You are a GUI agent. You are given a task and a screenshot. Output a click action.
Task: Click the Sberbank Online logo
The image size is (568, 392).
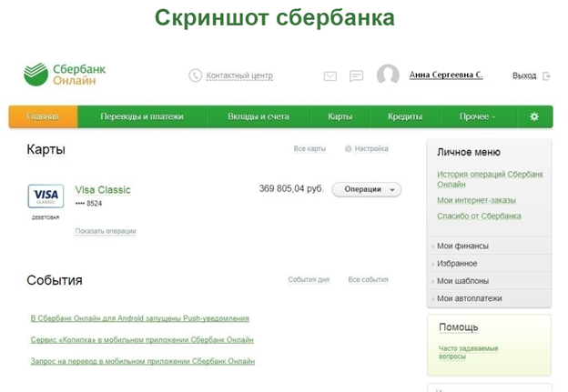65,75
